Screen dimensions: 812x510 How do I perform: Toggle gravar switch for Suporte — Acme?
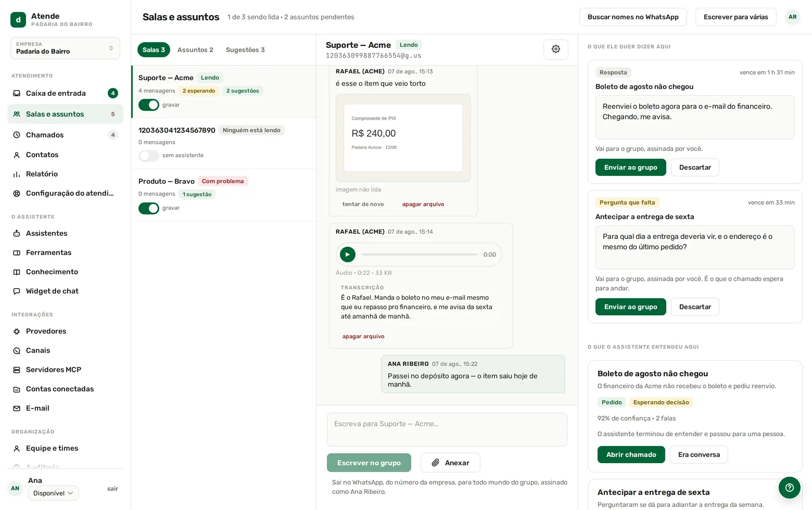[x=149, y=105]
